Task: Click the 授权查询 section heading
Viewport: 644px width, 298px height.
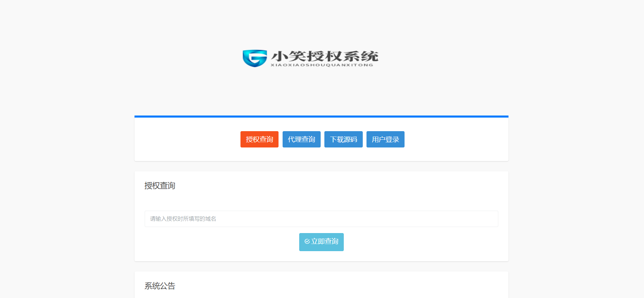Action: pos(160,186)
